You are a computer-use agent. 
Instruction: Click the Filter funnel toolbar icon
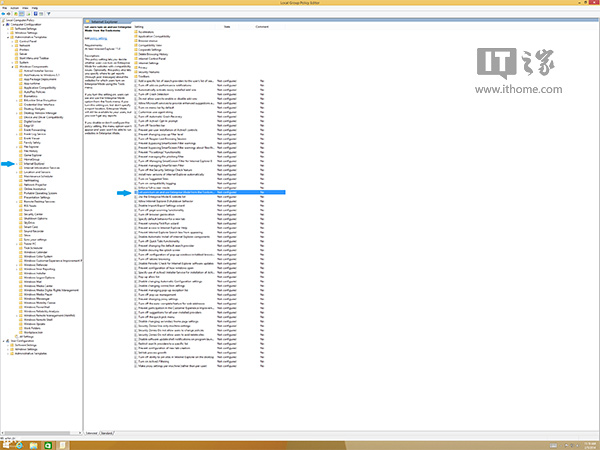[49, 13]
